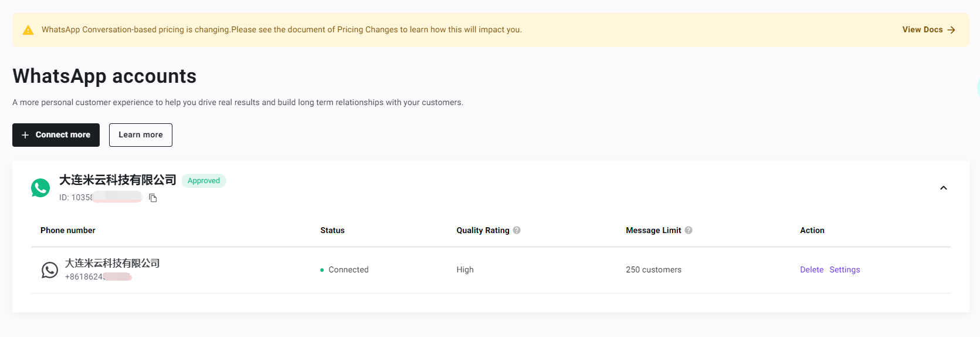The width and height of the screenshot is (980, 337).
Task: Show the Quality Rating help tooltip icon
Action: tap(517, 230)
